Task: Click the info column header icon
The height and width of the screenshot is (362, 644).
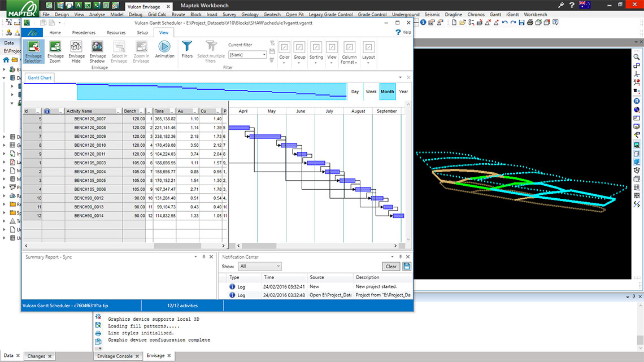Action: coord(47,111)
